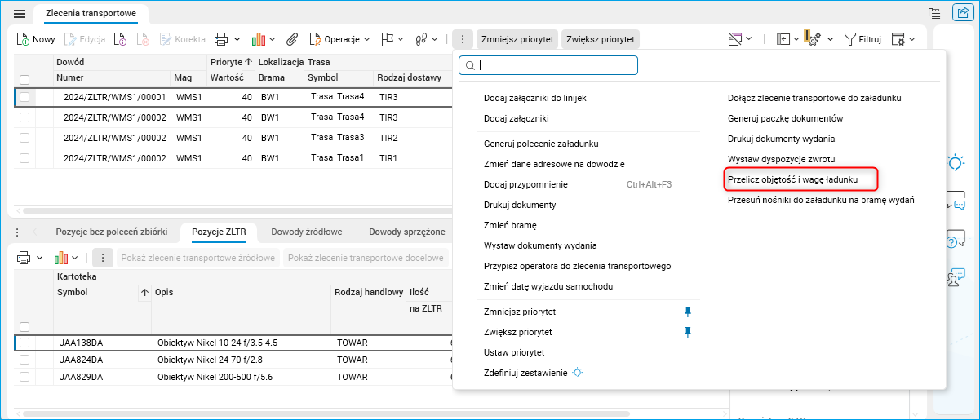The height and width of the screenshot is (420, 980).
Task: Click the paperclip attachments icon
Action: click(x=291, y=39)
